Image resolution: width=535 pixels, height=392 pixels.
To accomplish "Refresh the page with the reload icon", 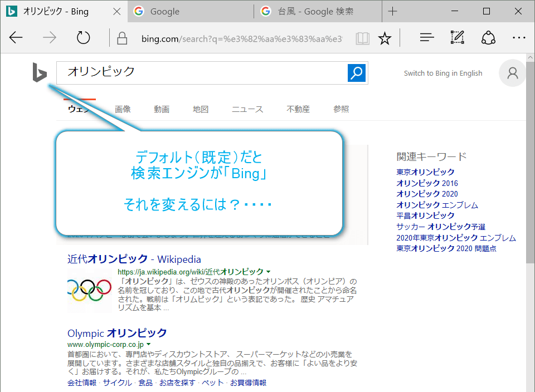I will (83, 38).
